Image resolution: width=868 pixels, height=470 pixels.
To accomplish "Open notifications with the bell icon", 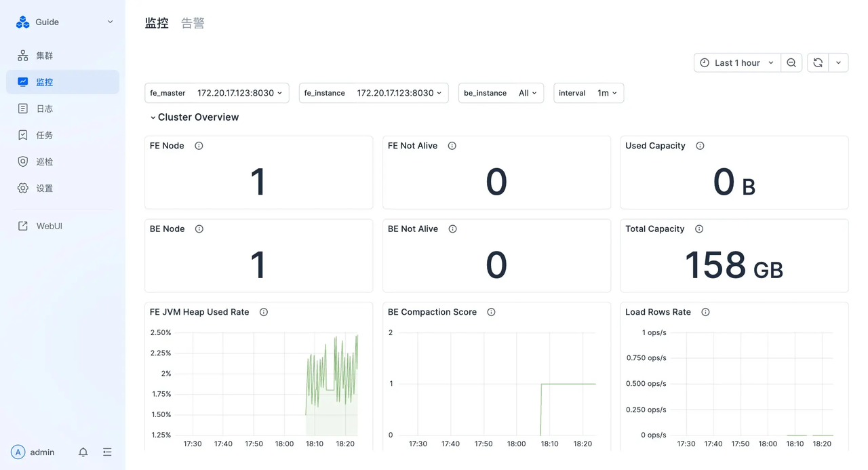I will tap(83, 452).
